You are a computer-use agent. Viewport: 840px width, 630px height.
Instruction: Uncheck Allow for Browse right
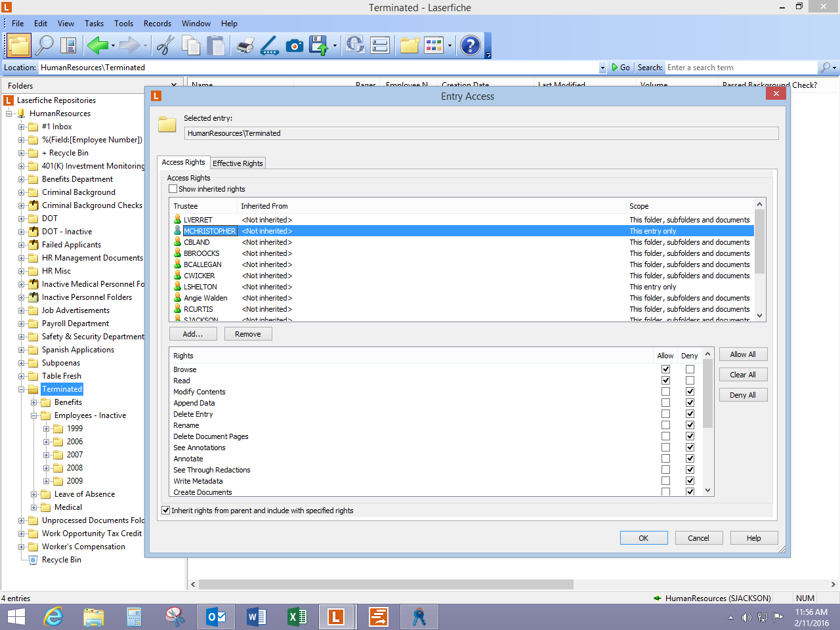point(665,369)
